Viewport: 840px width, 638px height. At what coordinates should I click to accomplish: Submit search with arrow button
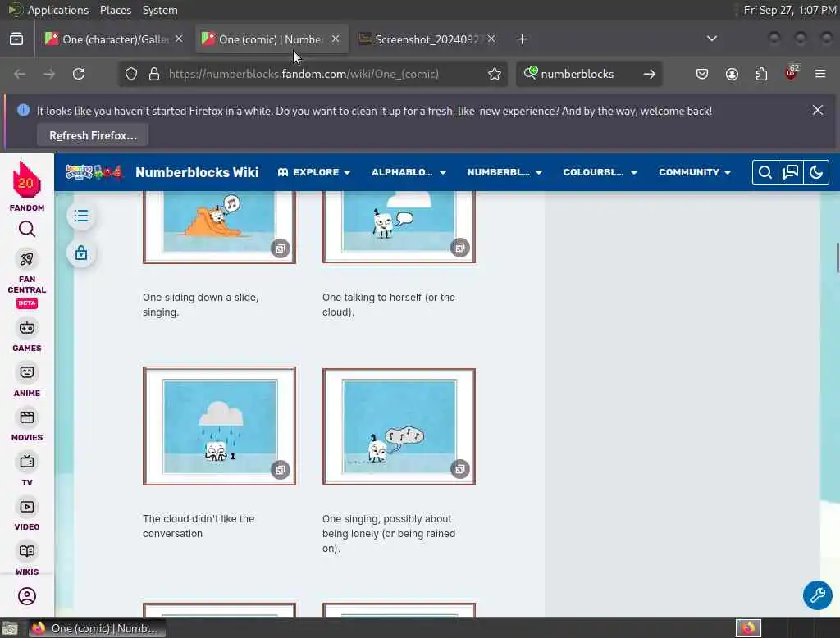tap(650, 74)
